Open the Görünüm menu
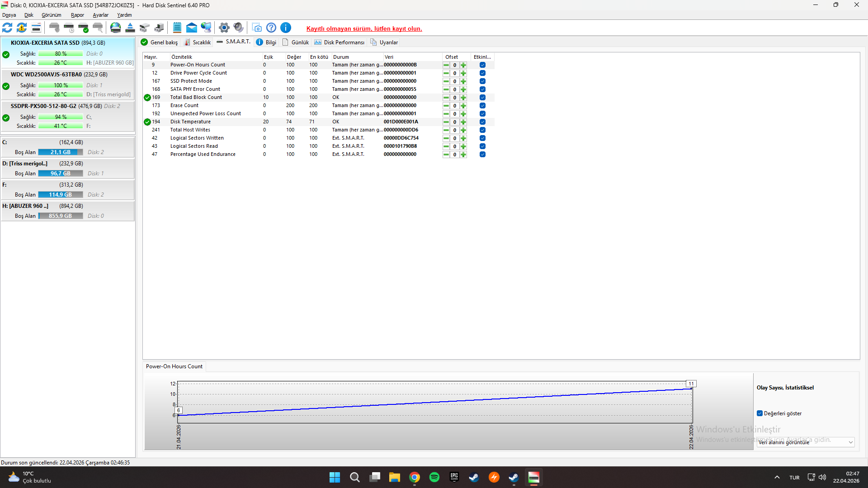The height and width of the screenshot is (488, 868). click(x=52, y=15)
